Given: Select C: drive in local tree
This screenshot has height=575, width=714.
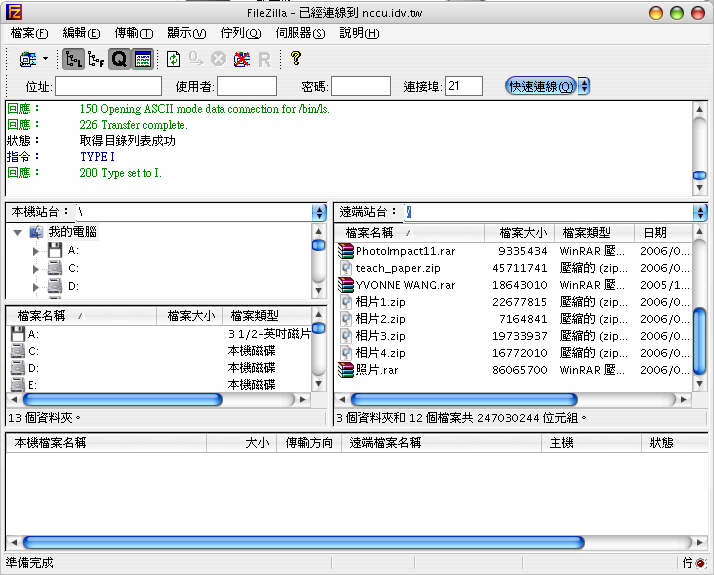Looking at the screenshot, I should point(73,268).
